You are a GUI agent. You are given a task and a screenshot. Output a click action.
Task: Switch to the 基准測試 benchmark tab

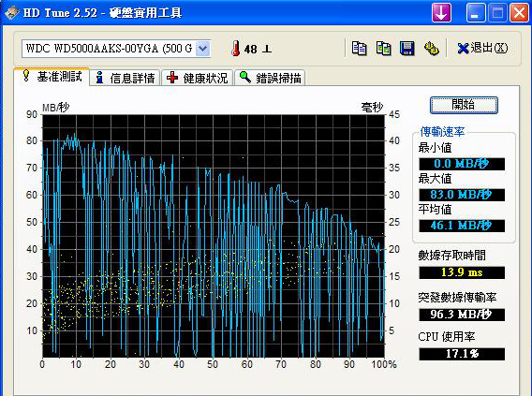(52, 77)
